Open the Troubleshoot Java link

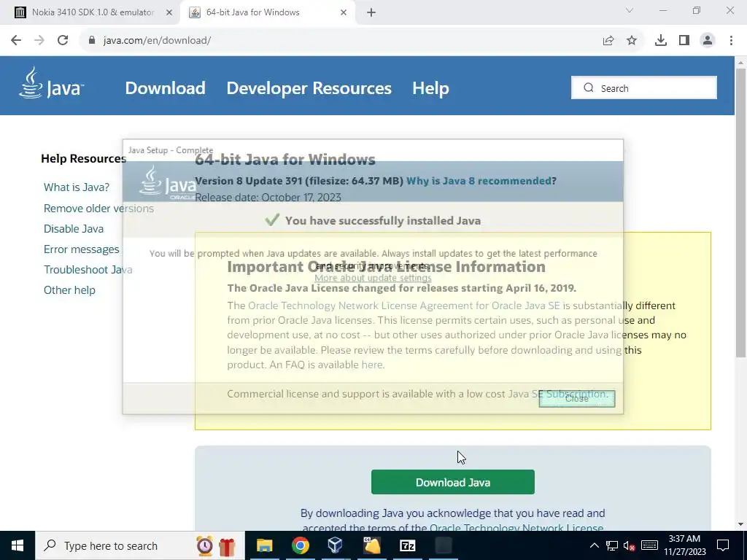point(88,270)
